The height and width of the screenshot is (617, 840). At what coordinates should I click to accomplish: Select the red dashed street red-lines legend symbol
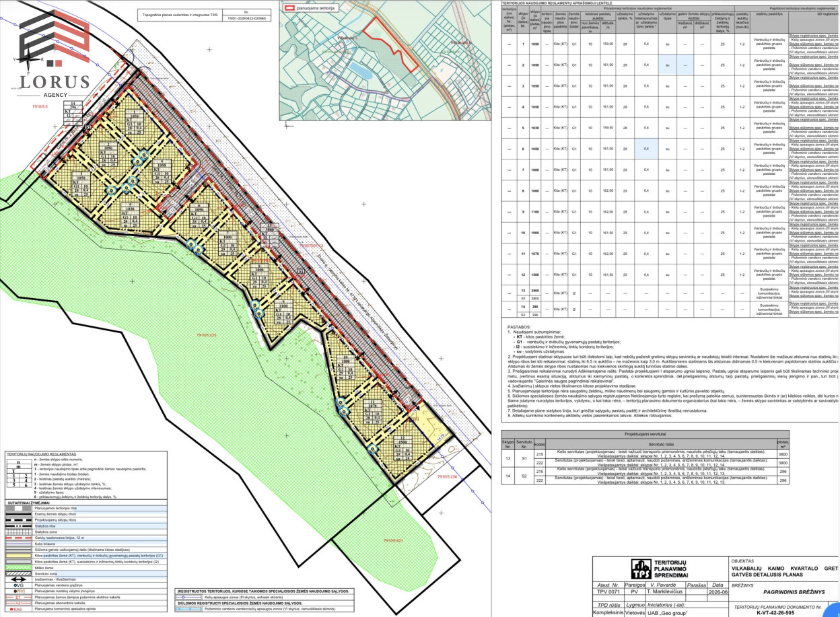[18, 538]
